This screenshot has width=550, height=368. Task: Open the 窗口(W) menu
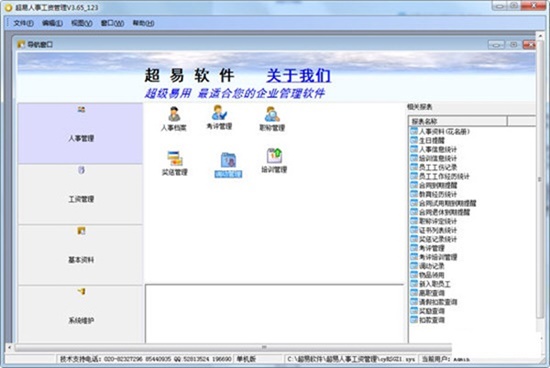pyautogui.click(x=112, y=23)
